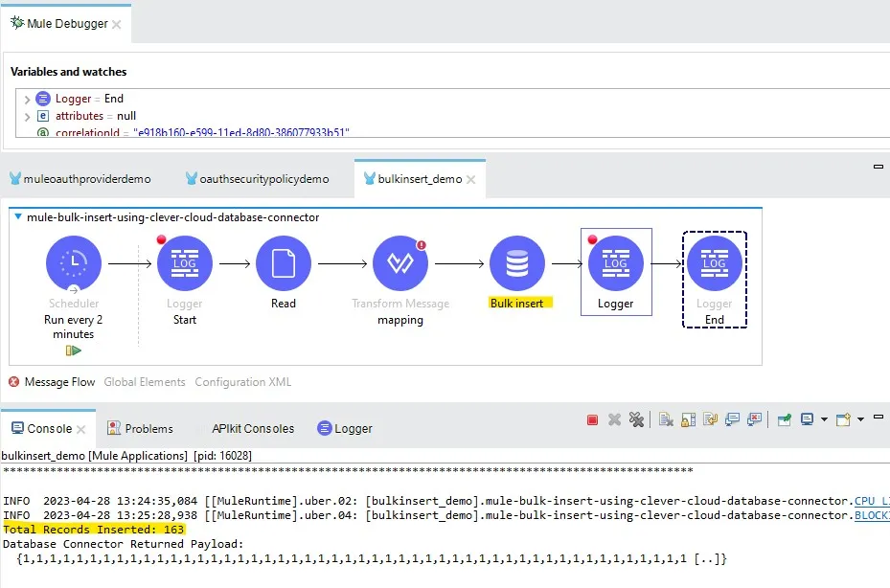Viewport: 890px width, 588px height.
Task: Terminate the running app with red stop icon
Action: (x=592, y=420)
